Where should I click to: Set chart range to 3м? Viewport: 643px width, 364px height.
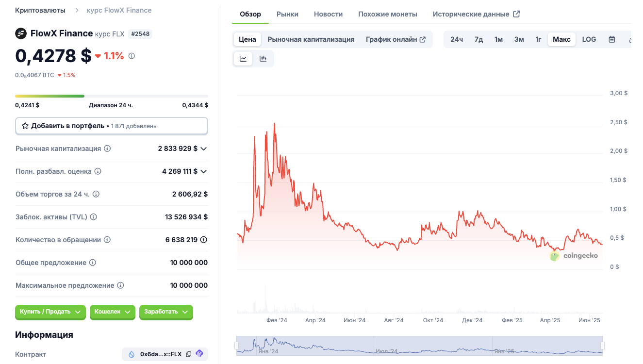click(x=519, y=39)
